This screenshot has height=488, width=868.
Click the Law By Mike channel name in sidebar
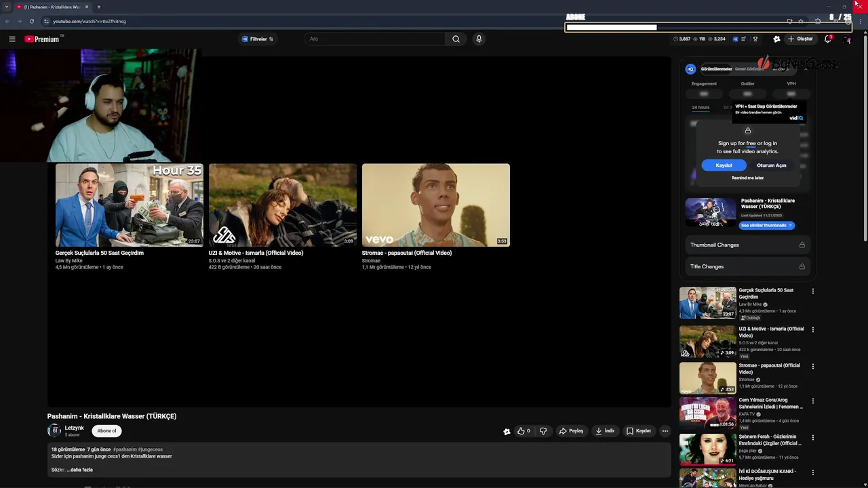[x=750, y=305]
